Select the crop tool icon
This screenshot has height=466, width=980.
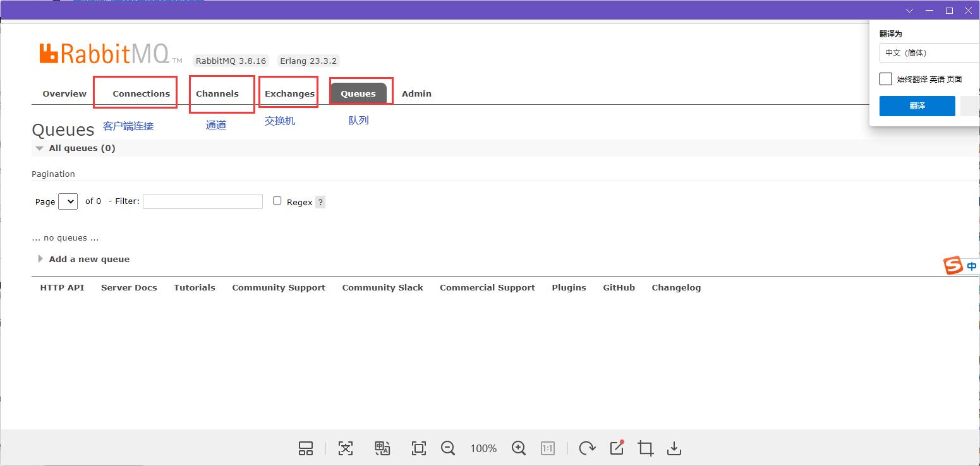pyautogui.click(x=645, y=448)
